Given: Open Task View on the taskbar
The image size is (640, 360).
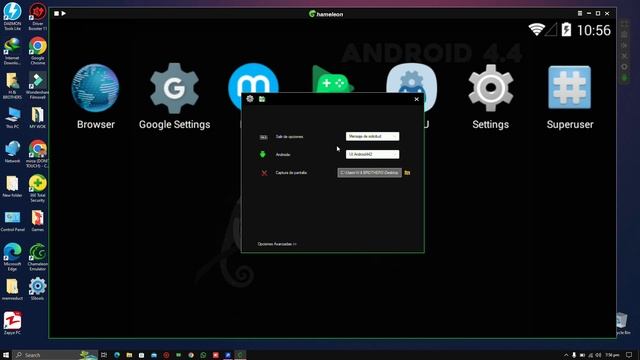Looking at the screenshot, I should [104, 355].
